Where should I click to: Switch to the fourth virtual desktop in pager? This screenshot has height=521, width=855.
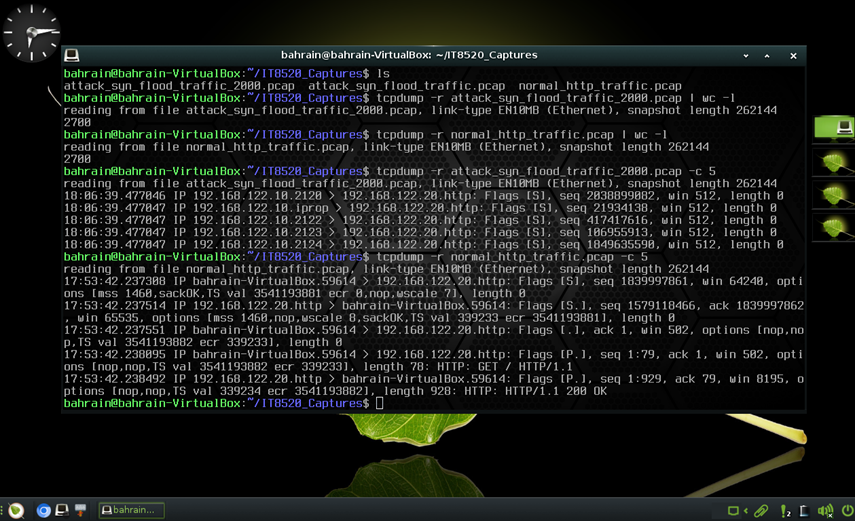pos(834,227)
